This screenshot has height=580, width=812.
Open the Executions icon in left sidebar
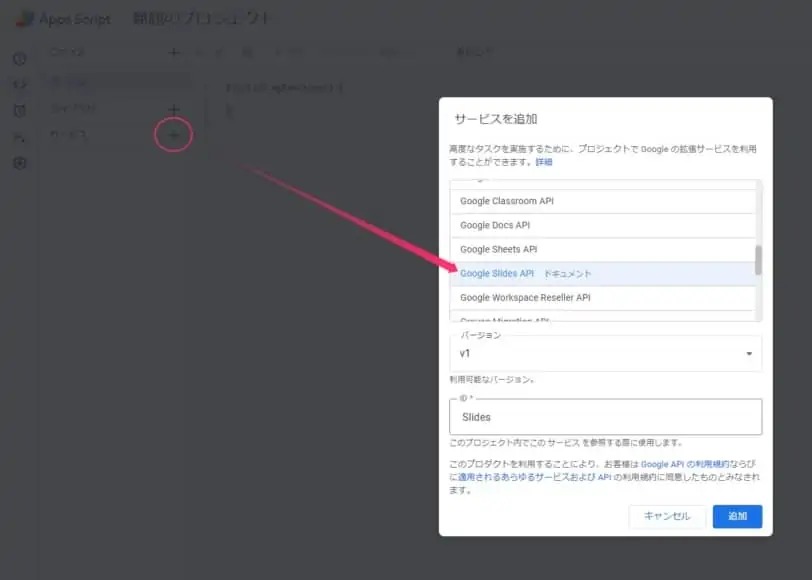coord(19,137)
